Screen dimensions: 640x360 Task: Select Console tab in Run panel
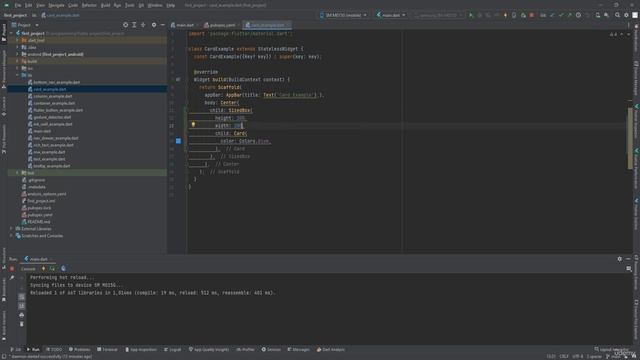(x=28, y=269)
